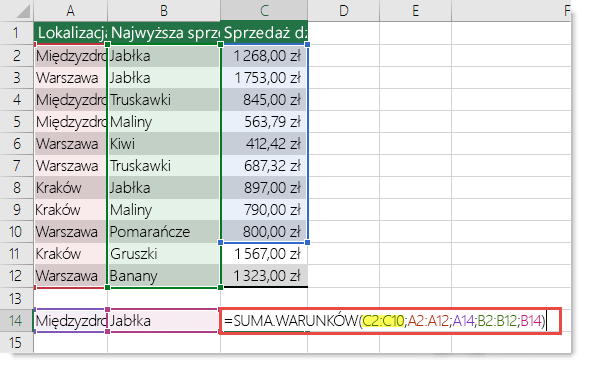This screenshot has height=368, width=598.
Task: Click the 790,00 zł cell
Action: pos(264,210)
